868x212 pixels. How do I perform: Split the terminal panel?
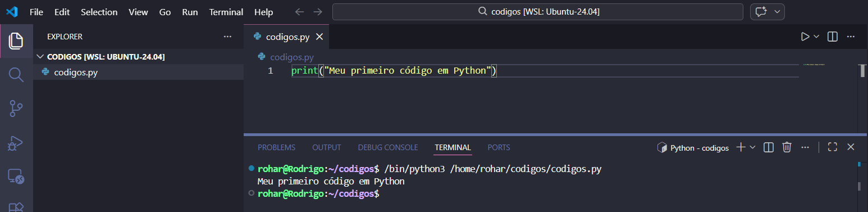point(769,147)
